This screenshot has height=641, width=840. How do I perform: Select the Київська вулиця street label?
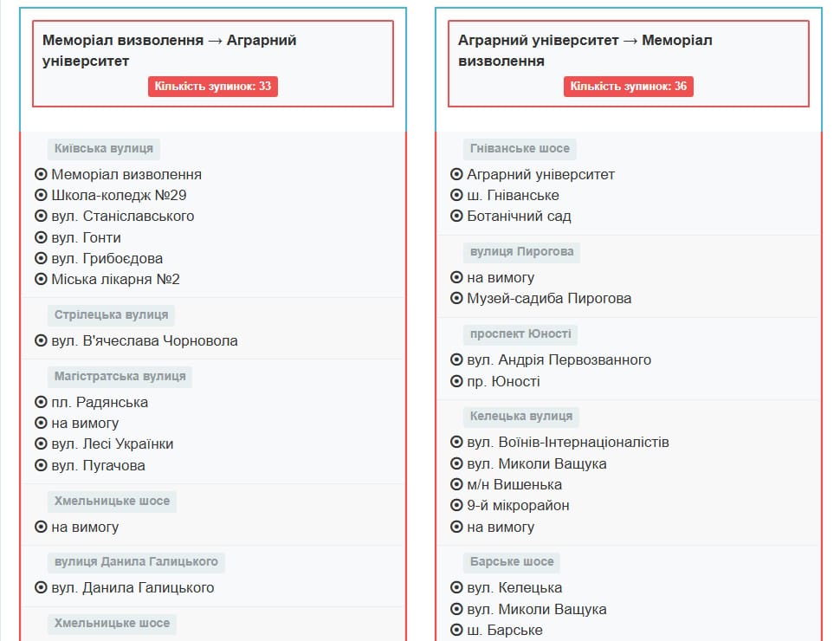pyautogui.click(x=104, y=148)
